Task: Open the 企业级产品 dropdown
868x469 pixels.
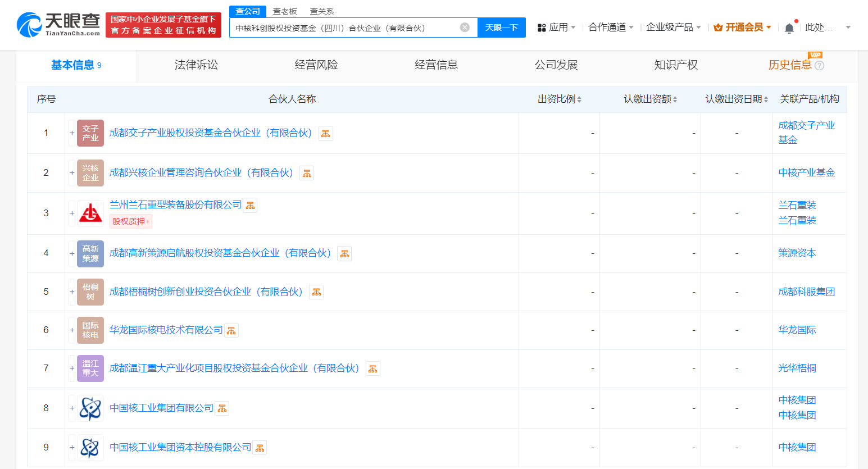Action: coord(673,28)
